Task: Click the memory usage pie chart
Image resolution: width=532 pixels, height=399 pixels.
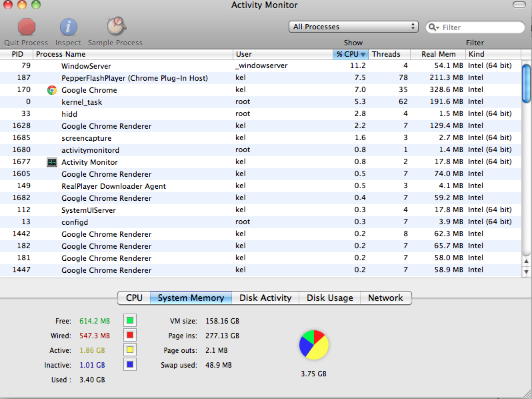Action: 314,345
